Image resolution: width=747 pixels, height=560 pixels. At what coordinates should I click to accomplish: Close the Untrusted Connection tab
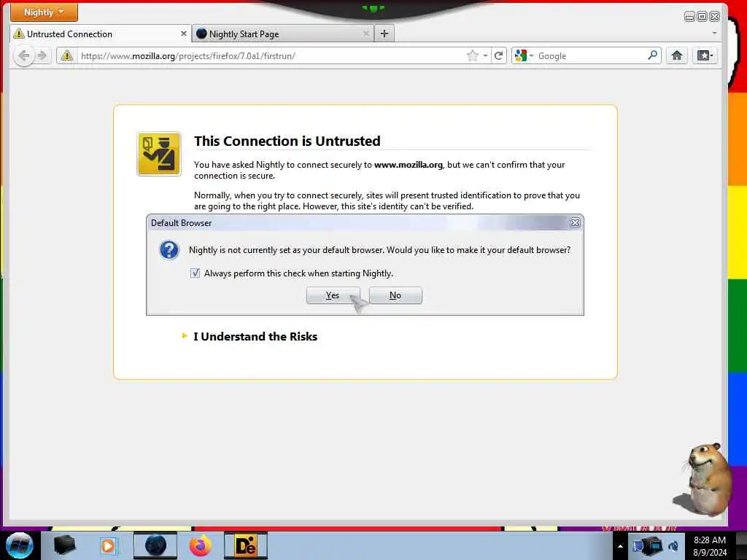tap(183, 34)
